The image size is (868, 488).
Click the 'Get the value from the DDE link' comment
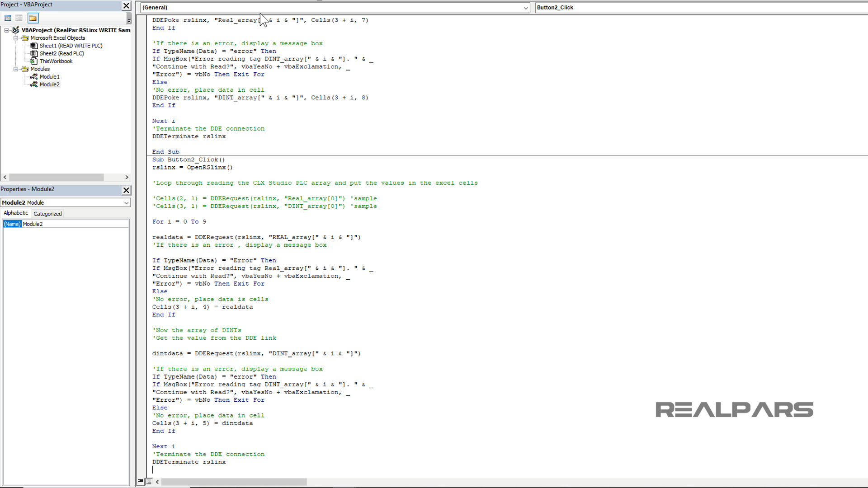(x=214, y=338)
